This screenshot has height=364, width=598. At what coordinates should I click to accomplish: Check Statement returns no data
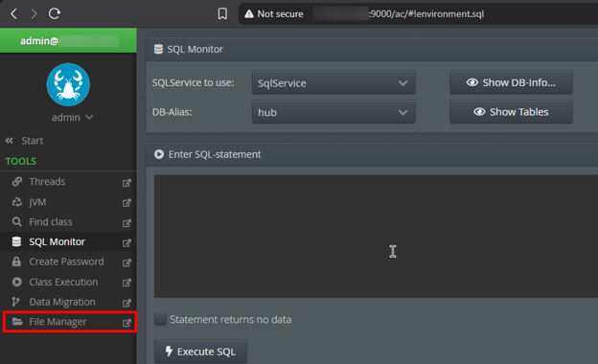(161, 319)
